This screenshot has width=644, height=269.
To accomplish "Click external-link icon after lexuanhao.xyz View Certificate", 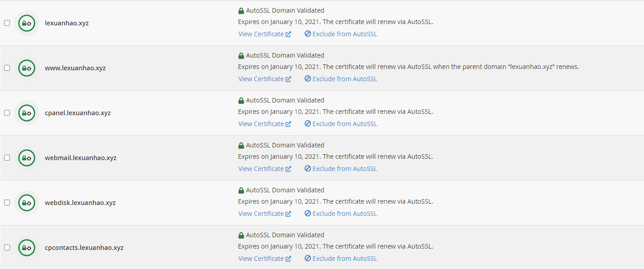I will click(288, 34).
